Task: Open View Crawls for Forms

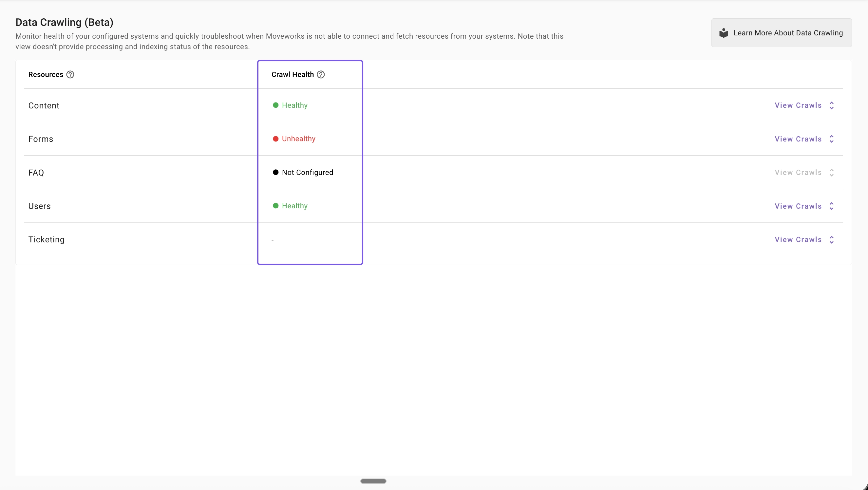Action: pos(798,139)
